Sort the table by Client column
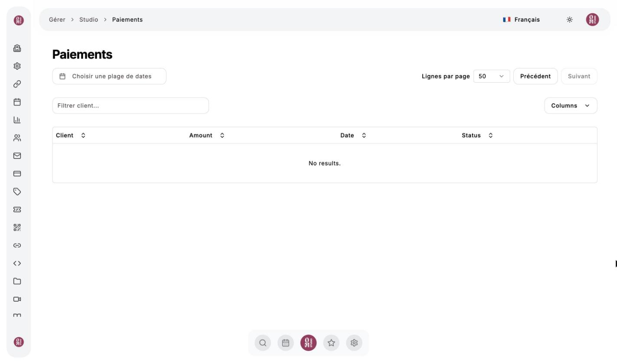The width and height of the screenshot is (617, 364). click(71, 135)
